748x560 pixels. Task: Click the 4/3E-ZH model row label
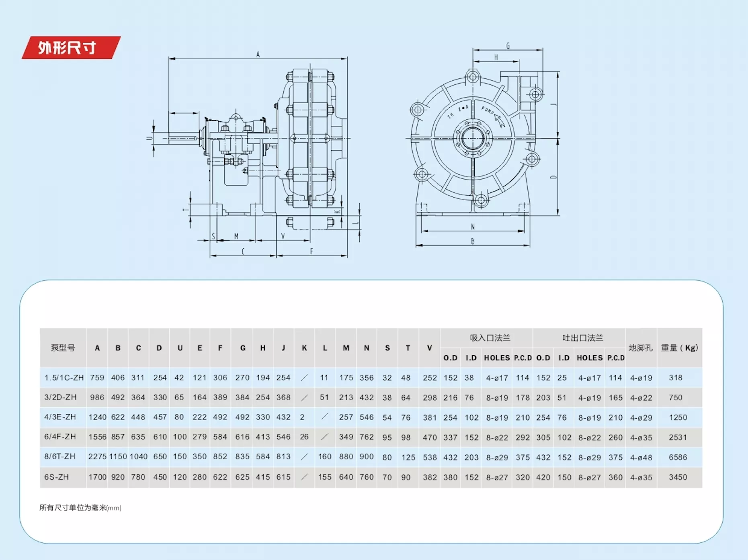click(x=60, y=417)
